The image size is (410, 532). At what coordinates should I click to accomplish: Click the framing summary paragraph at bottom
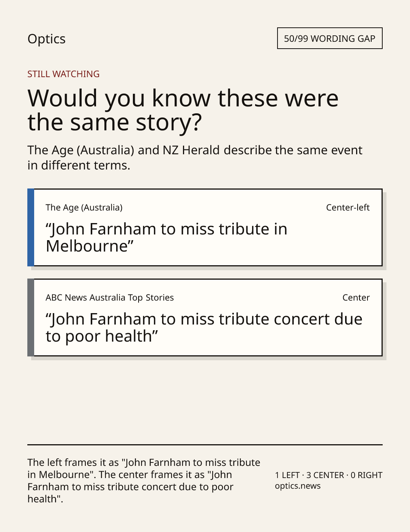(x=144, y=481)
